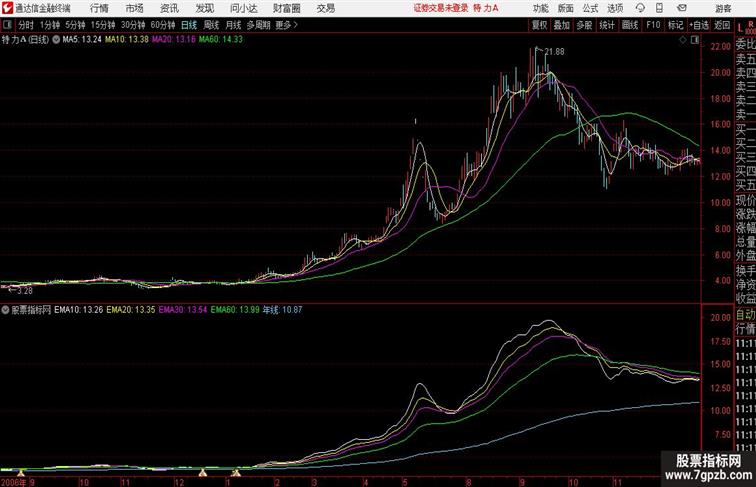Click the 股票指标网 indicator name

coord(31,310)
